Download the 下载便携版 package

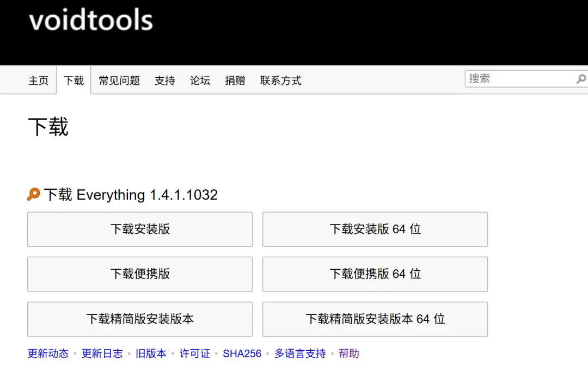[140, 274]
